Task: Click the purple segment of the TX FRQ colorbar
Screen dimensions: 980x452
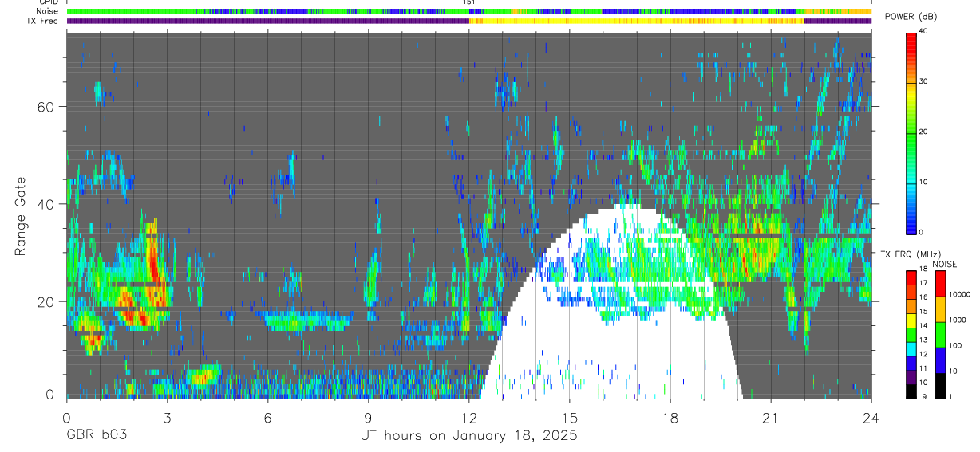Action: [x=911, y=377]
